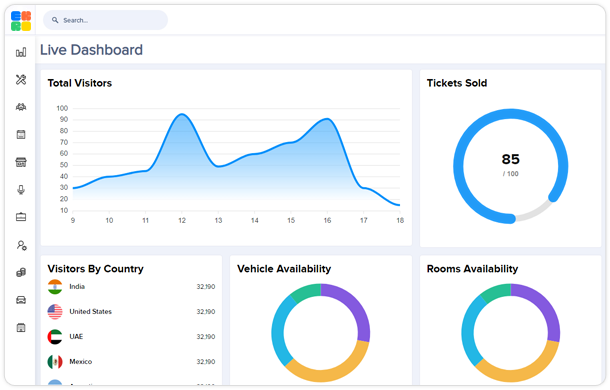Click the UAE flag icon
This screenshot has width=610, height=390.
pos(55,337)
